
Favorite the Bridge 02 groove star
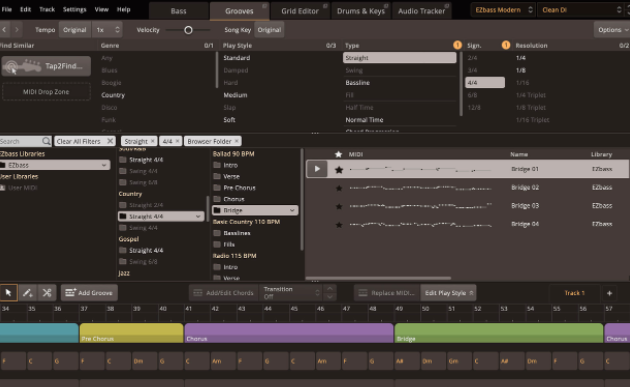[339, 188]
